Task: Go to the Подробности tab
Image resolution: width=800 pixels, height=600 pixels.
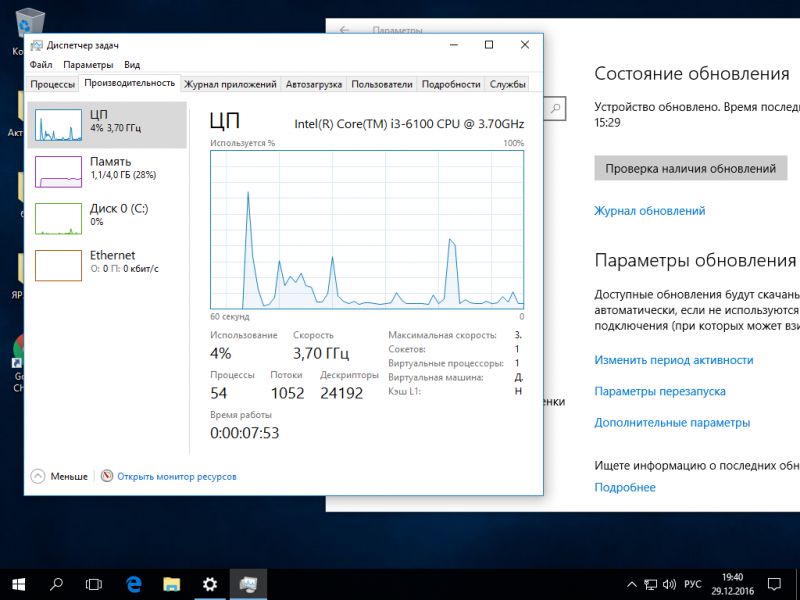Action: click(451, 84)
